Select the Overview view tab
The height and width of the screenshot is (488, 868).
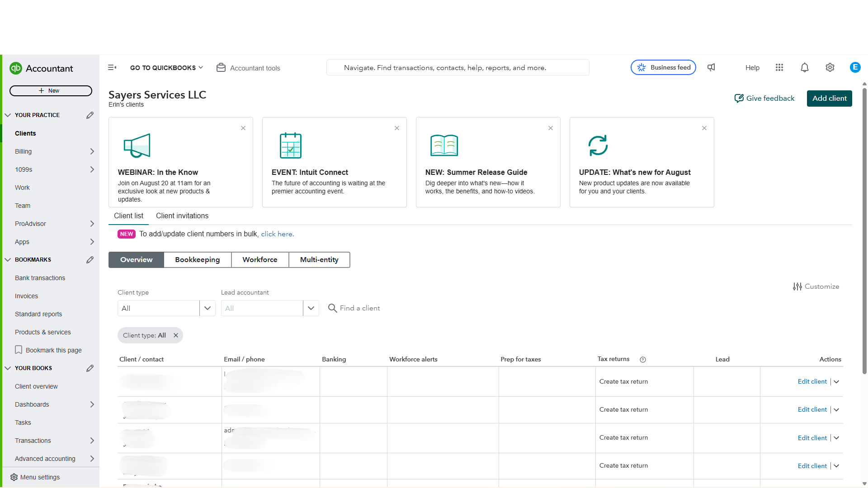[x=136, y=260]
